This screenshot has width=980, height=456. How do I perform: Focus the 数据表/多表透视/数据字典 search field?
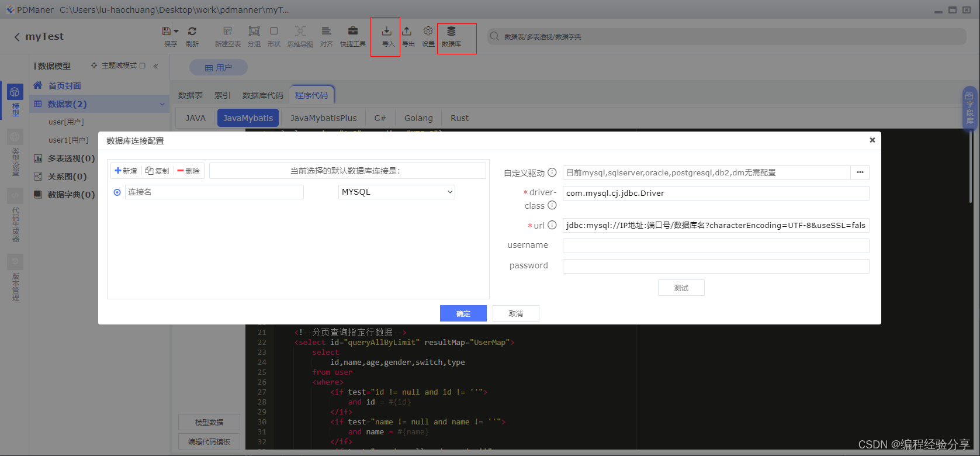pos(727,36)
